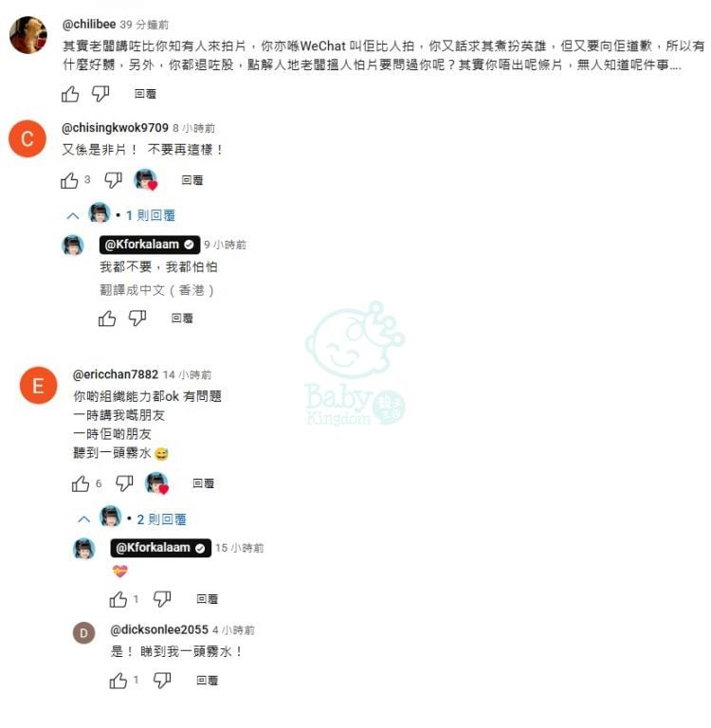
Task: Reply to @chilibee's comment
Action: (x=145, y=94)
